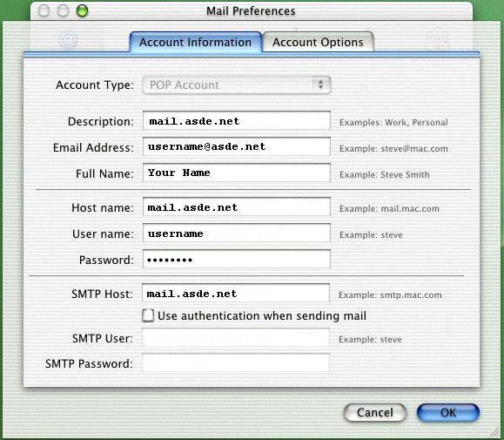Viewport: 504px width, 440px height.
Task: Click the 'SMTP Host:' label
Action: point(102,294)
